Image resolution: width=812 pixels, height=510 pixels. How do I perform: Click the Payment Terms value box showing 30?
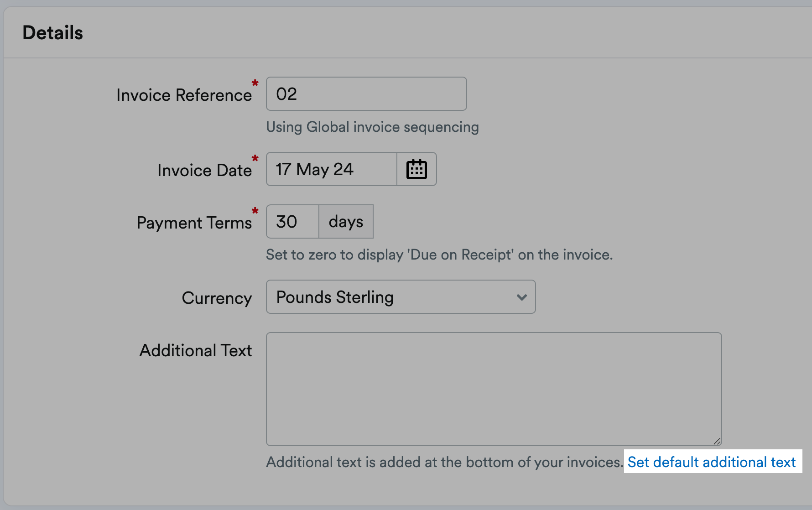[x=291, y=221]
